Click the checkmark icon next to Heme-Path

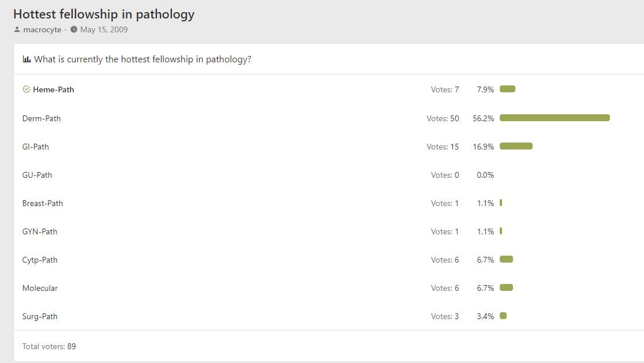click(27, 89)
